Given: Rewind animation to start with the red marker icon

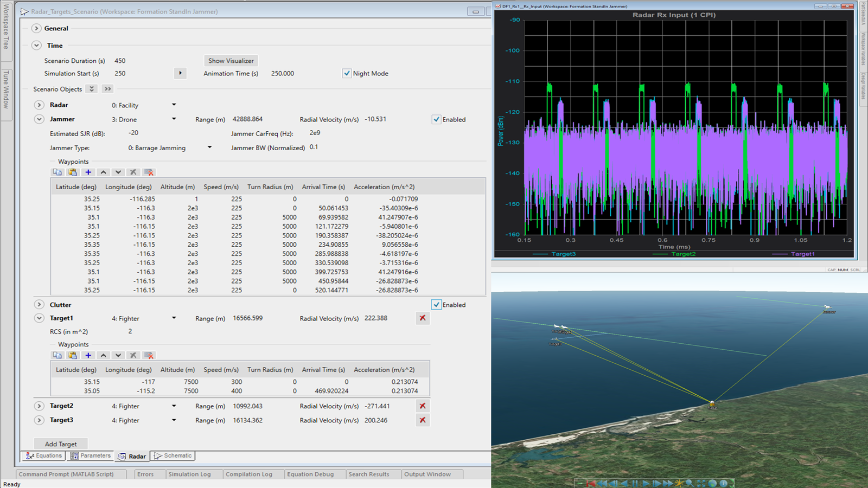Looking at the screenshot, I should coord(591,482).
